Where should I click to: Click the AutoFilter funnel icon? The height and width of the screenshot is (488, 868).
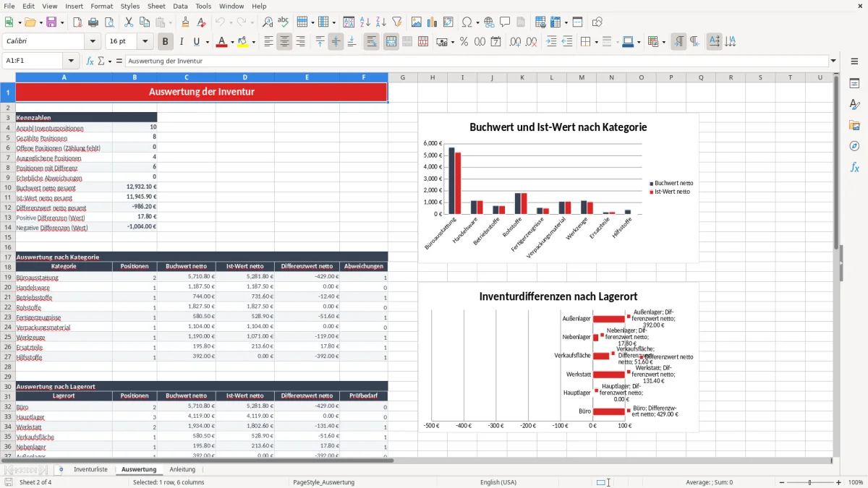coord(397,22)
